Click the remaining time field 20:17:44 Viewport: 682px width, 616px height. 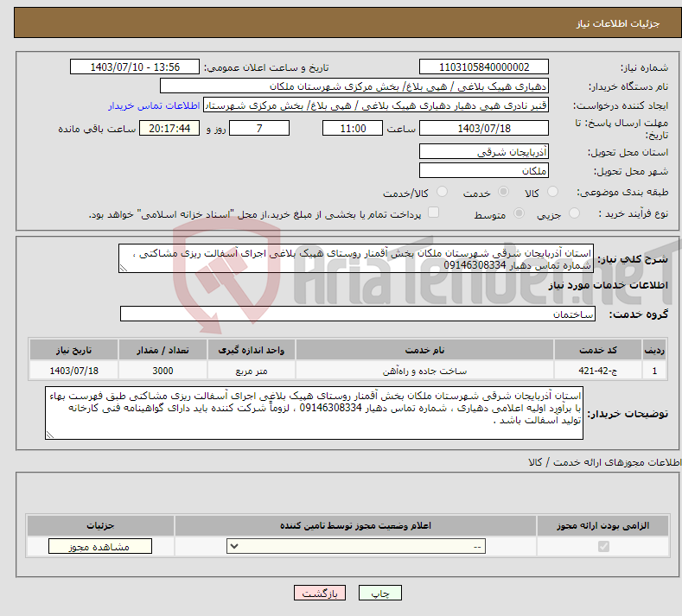point(169,128)
